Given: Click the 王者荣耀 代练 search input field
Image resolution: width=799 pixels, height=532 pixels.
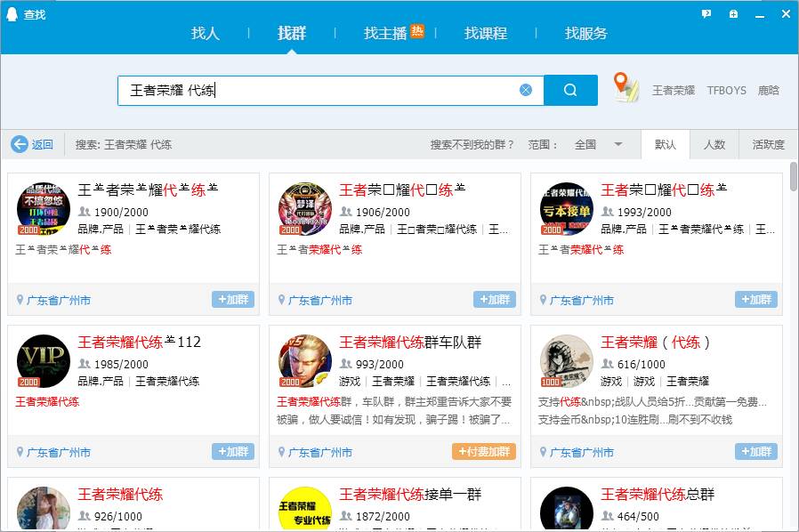Looking at the screenshot, I should 320,90.
